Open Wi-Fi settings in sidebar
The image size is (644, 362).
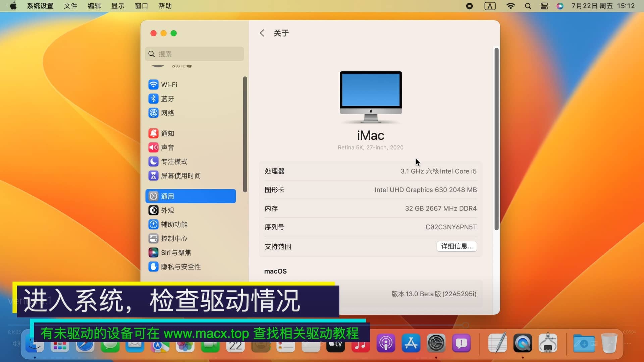click(169, 84)
